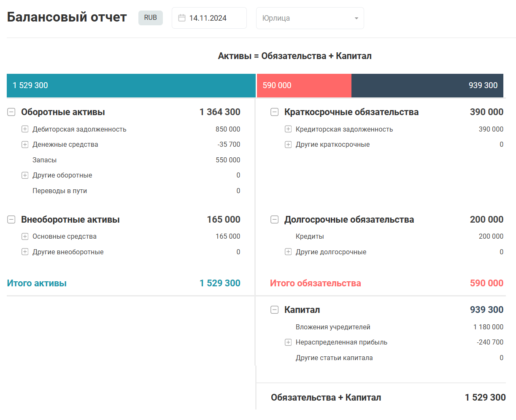This screenshot has height=420, width=516.
Task: Click the Итого активы total link
Action: click(36, 283)
